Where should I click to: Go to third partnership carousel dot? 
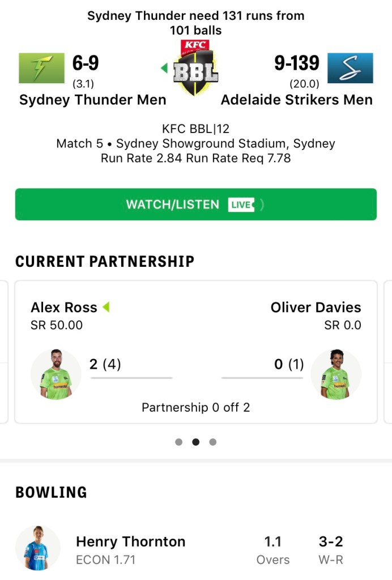click(x=213, y=442)
